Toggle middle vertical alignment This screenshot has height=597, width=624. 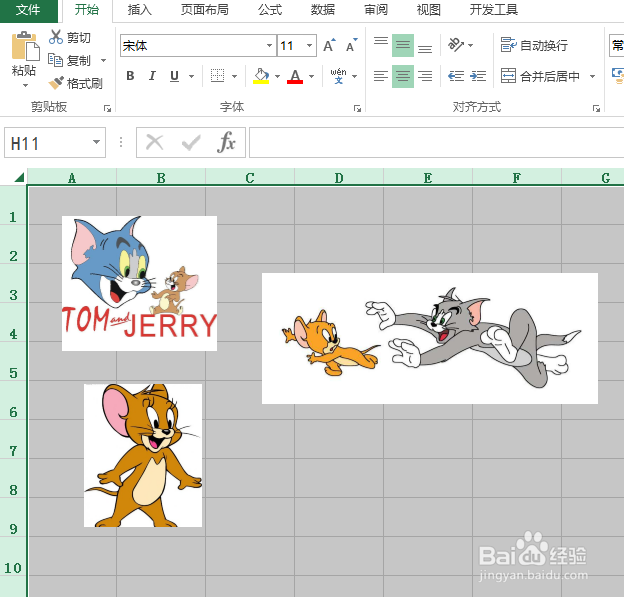coord(403,45)
